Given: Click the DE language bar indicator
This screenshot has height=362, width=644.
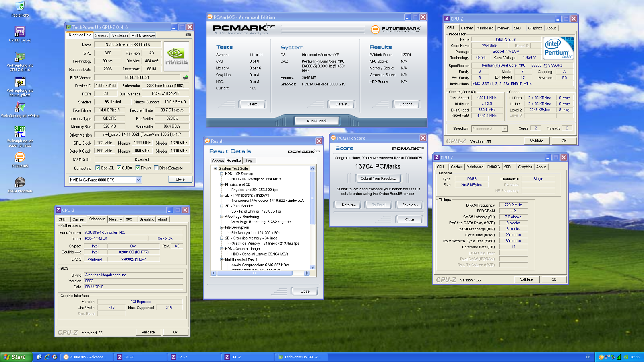Looking at the screenshot, I should [x=588, y=357].
